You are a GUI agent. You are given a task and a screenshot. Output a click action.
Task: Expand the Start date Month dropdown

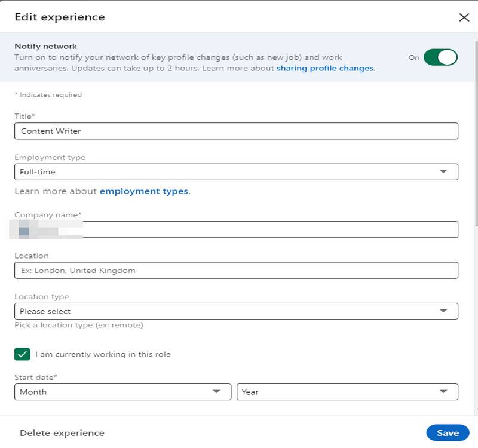[122, 392]
